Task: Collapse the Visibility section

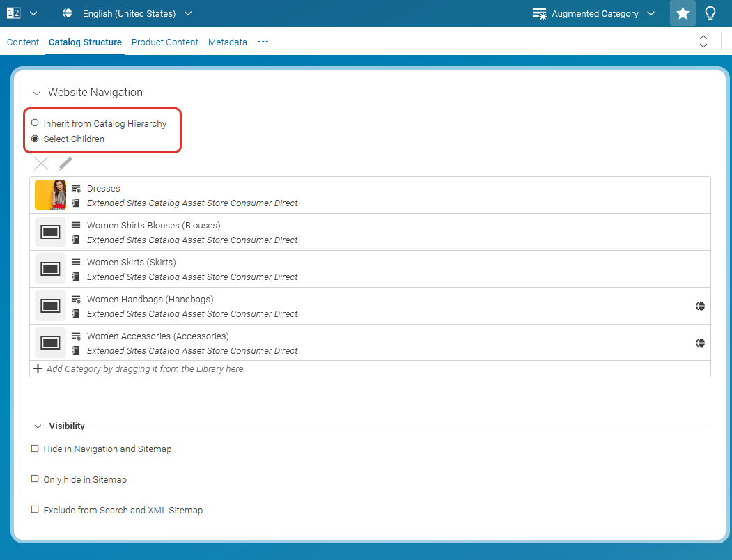Action: click(x=37, y=426)
